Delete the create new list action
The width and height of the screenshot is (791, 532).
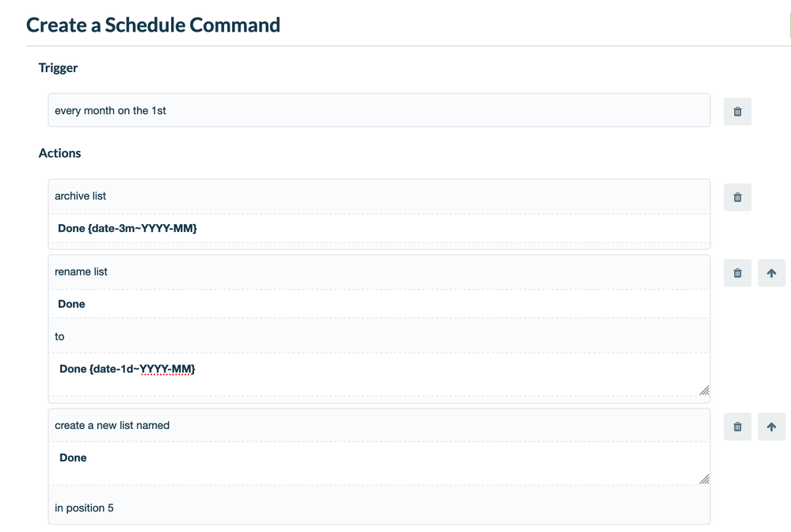point(737,427)
